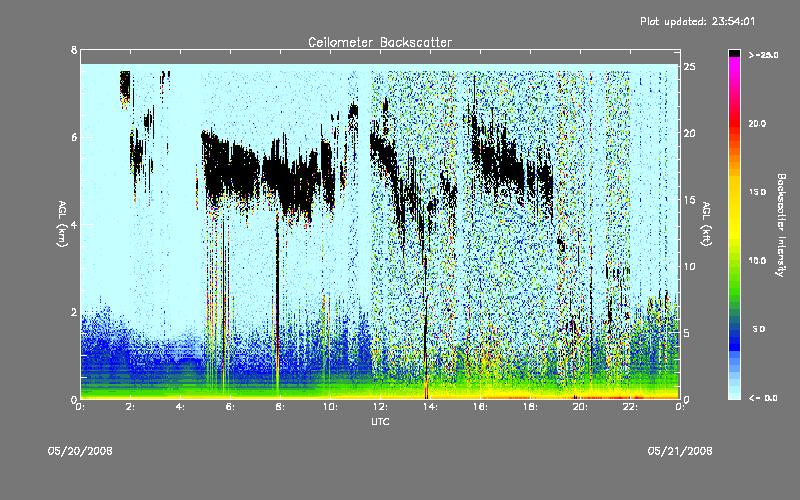Screen dimensions: 800x500
Task: Click the '14:' hour tick on UTC axis
Action: (x=430, y=407)
